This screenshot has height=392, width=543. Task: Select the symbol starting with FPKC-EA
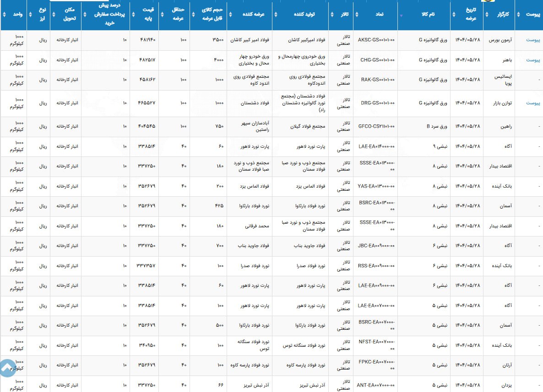coord(377,365)
